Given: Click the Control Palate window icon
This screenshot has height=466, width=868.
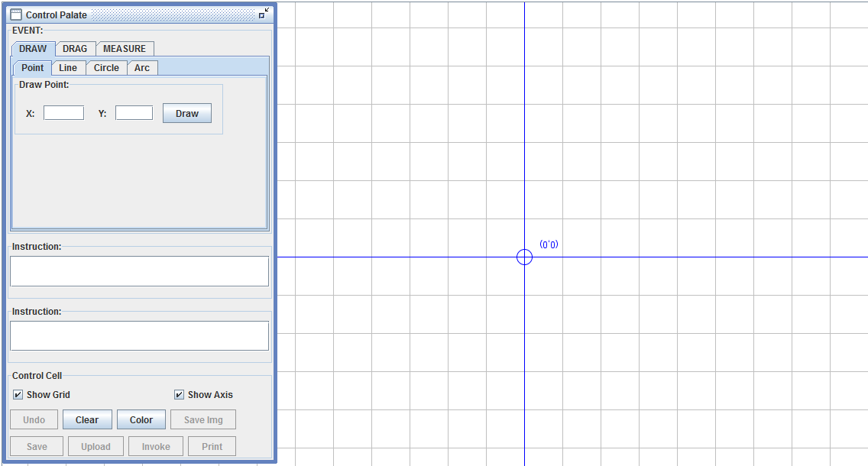Looking at the screenshot, I should (16, 15).
